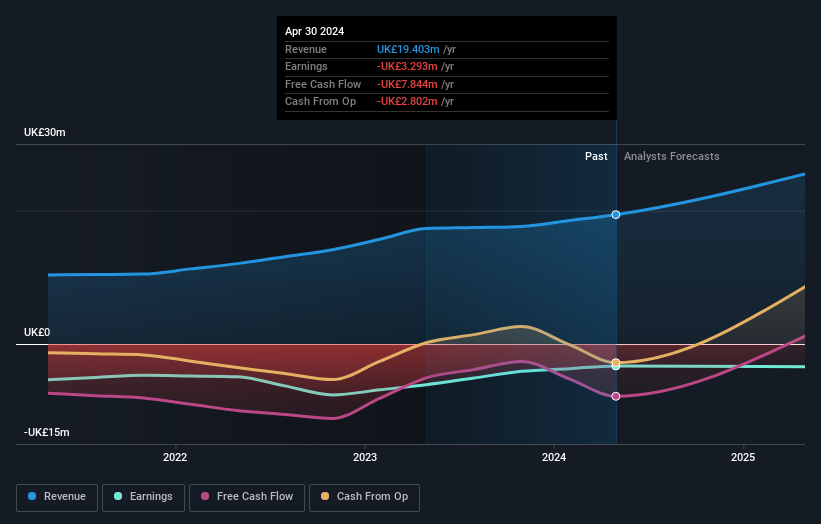Click the -UK£15m y-axis label
Screen dimensions: 821x524
coord(46,432)
